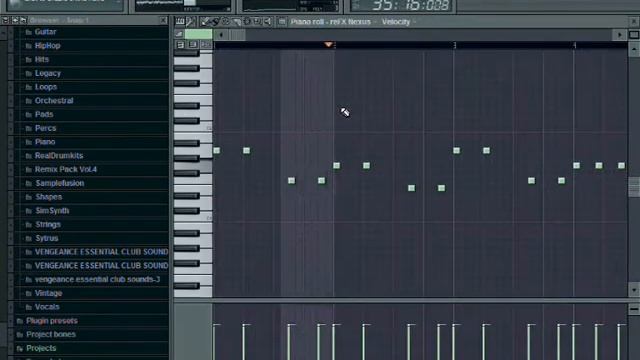Collapse the Projects folder
The height and width of the screenshot is (360, 640).
[41, 348]
